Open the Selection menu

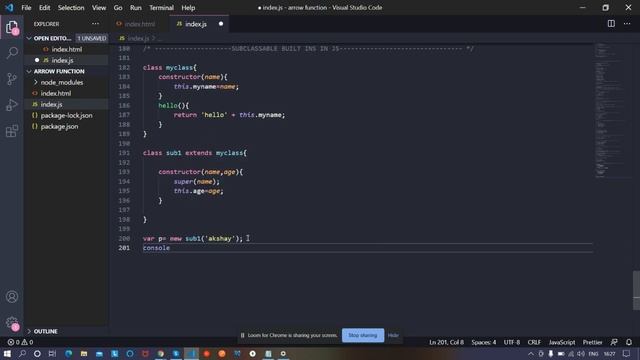pos(71,7)
